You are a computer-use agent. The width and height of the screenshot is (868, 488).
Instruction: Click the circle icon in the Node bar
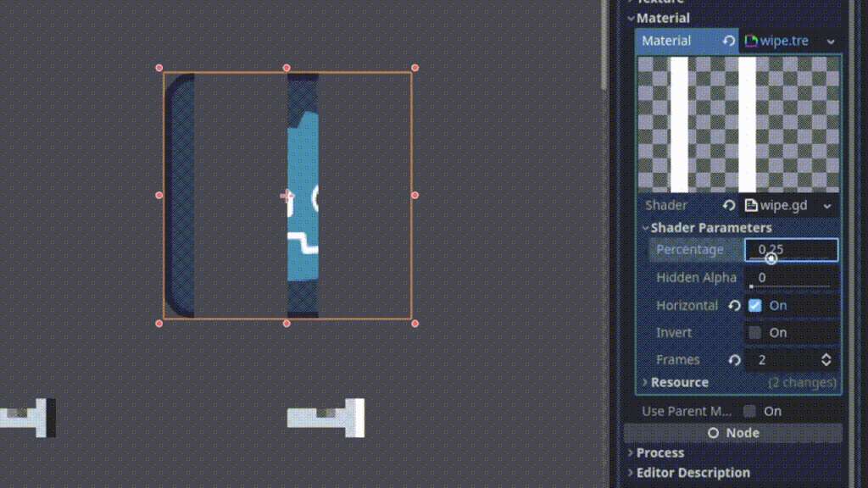715,433
